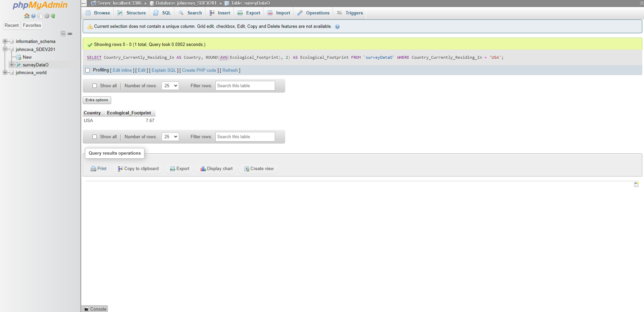Open the Browse tab

click(x=98, y=13)
